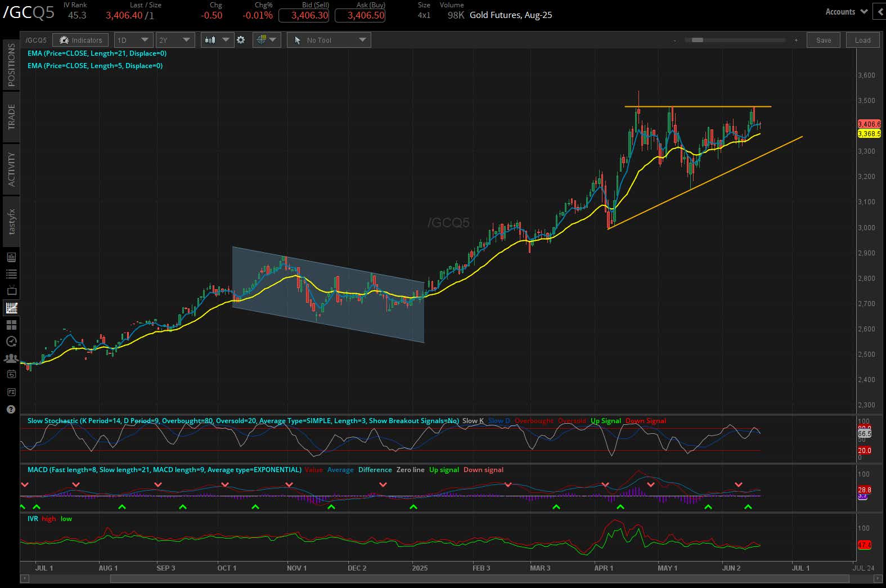Click the yellow 3,368.5 EMA price tag
The width and height of the screenshot is (886, 588).
(x=869, y=134)
